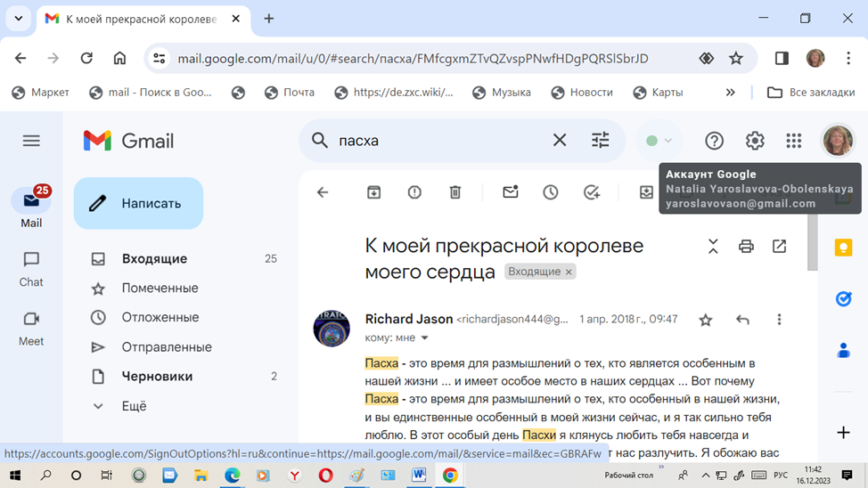The width and height of the screenshot is (868, 488).
Task: Show hidden bookmarks with double chevron
Action: click(730, 93)
